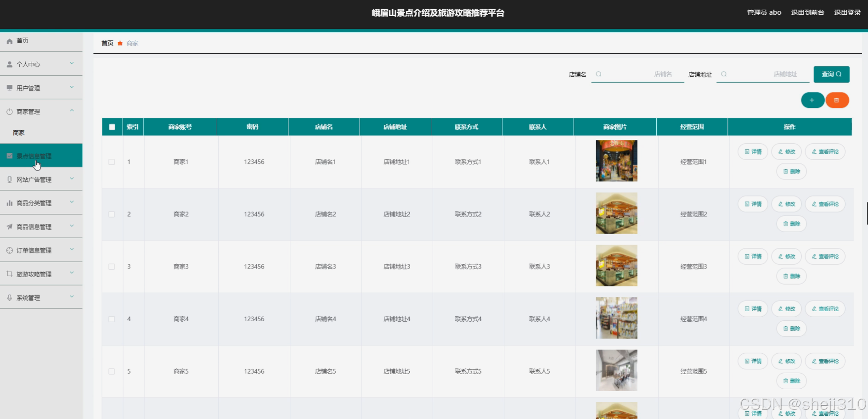Click 修改 for 商家1 row
868x419 pixels.
pos(787,151)
